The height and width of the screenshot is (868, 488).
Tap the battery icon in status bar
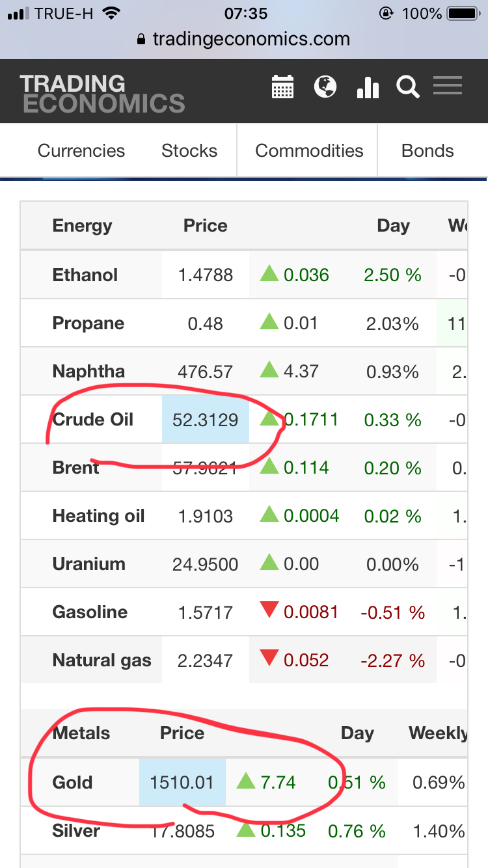click(463, 13)
